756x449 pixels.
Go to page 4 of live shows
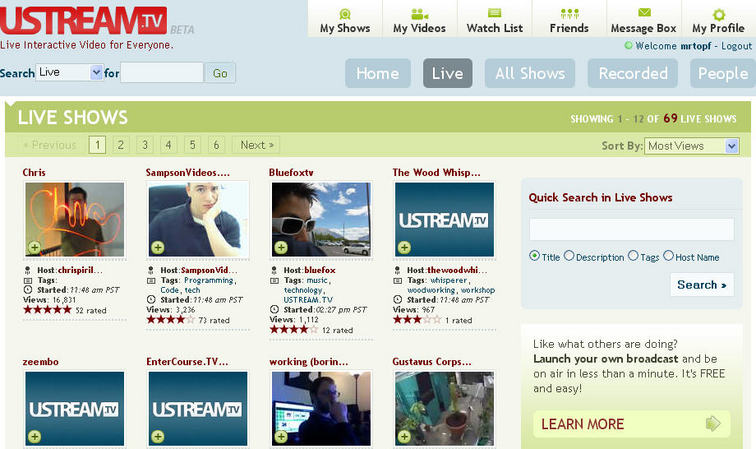[x=168, y=145]
